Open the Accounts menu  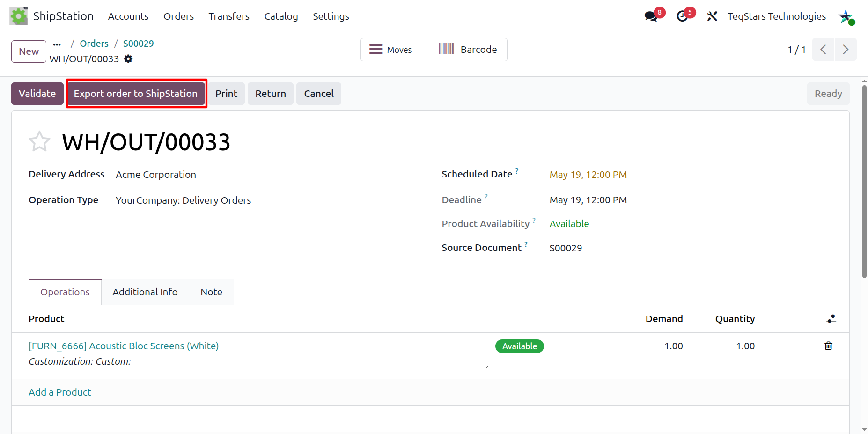[x=128, y=16]
